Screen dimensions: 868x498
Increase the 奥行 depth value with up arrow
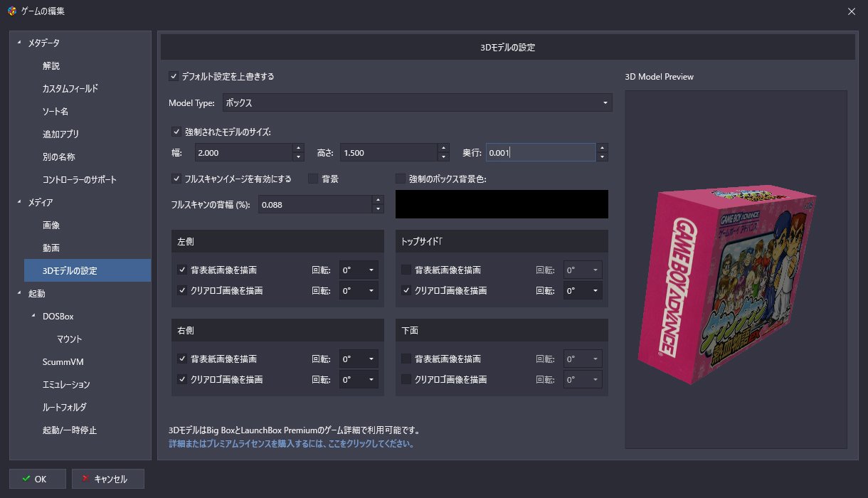point(602,148)
